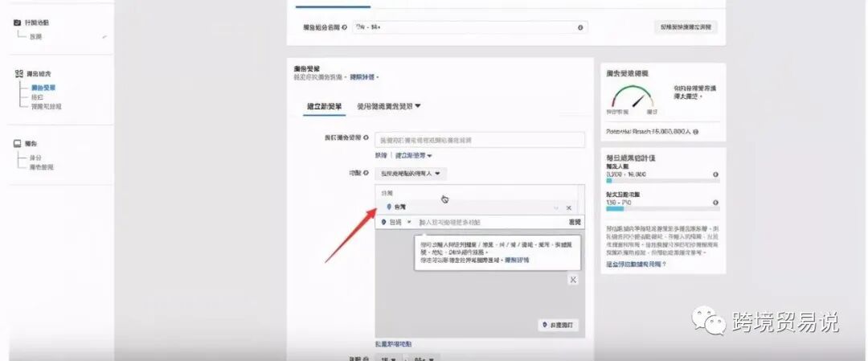Click the daily estimated results heading
This screenshot has height=361, width=868.
(x=631, y=158)
